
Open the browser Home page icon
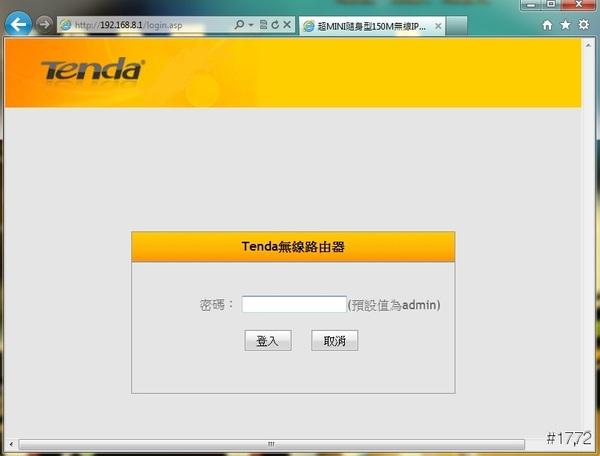pyautogui.click(x=548, y=25)
